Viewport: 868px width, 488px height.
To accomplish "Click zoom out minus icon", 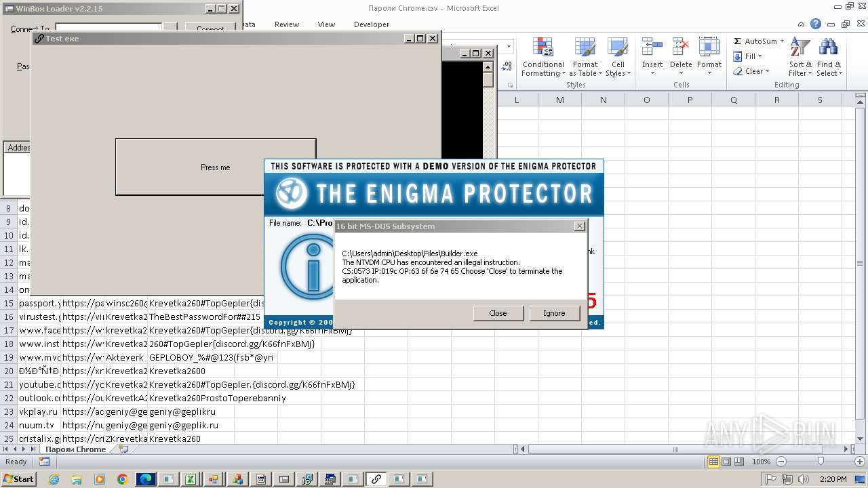I will [x=781, y=462].
